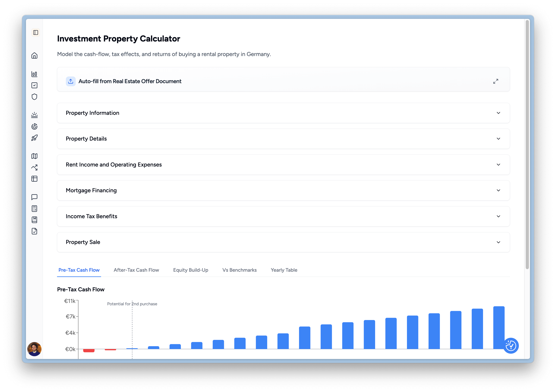
Task: Click the Investment Property Calculator heading
Action: pos(119,39)
